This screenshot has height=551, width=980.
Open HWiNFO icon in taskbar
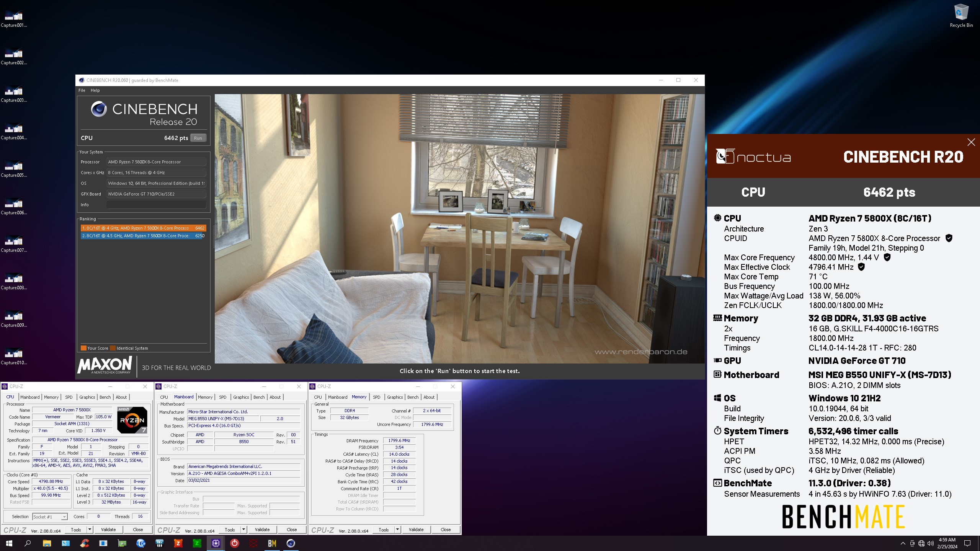[160, 543]
